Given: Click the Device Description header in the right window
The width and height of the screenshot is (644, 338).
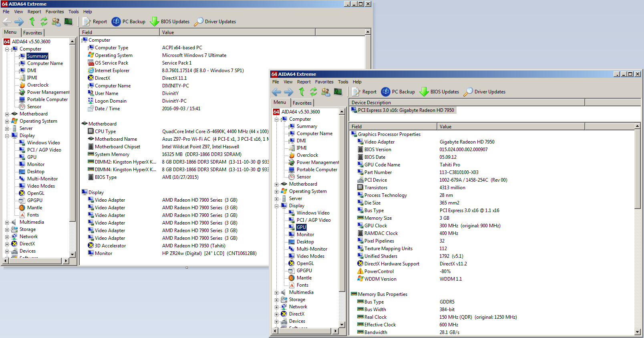Looking at the screenshot, I should (467, 103).
